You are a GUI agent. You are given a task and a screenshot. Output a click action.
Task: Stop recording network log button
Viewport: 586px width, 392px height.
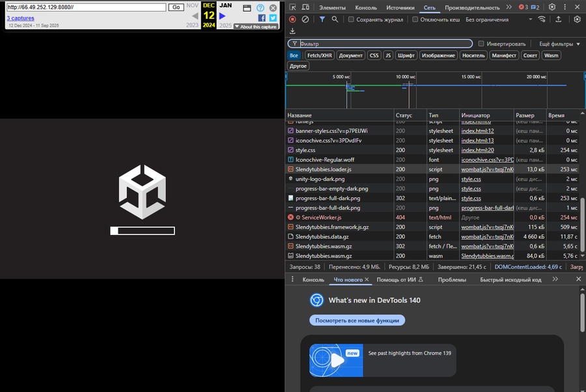coord(292,19)
